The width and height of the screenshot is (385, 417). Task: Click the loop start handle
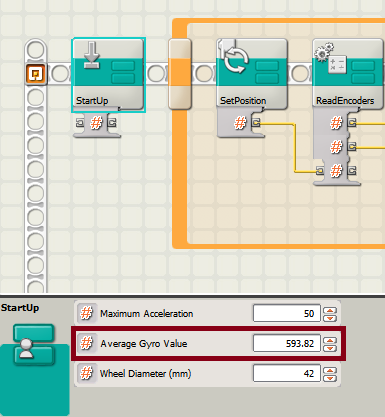[180, 74]
